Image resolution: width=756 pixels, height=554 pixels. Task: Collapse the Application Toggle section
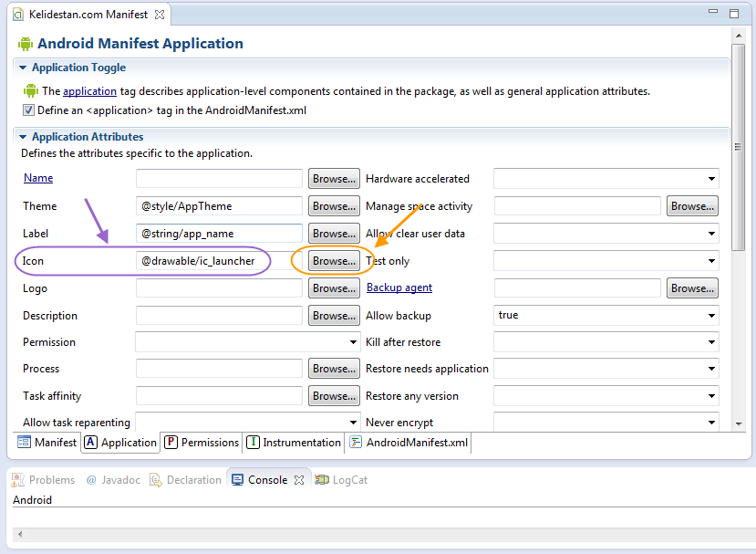[23, 68]
